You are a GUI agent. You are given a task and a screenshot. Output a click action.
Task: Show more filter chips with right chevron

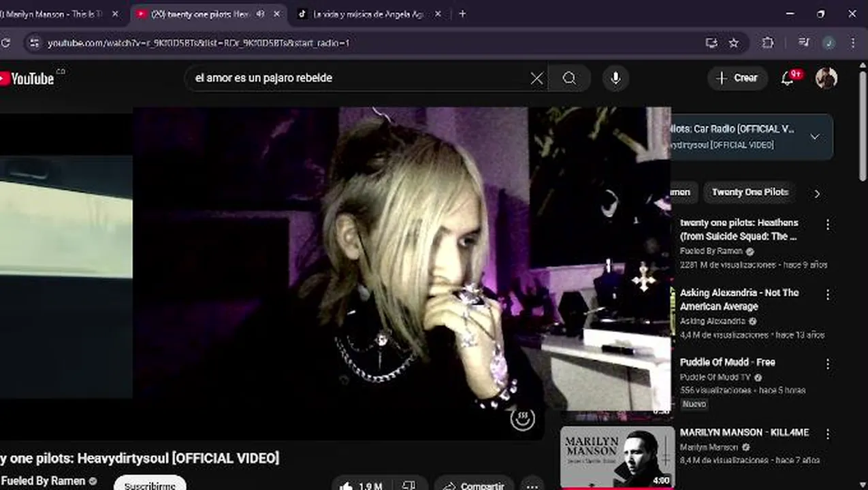point(818,193)
